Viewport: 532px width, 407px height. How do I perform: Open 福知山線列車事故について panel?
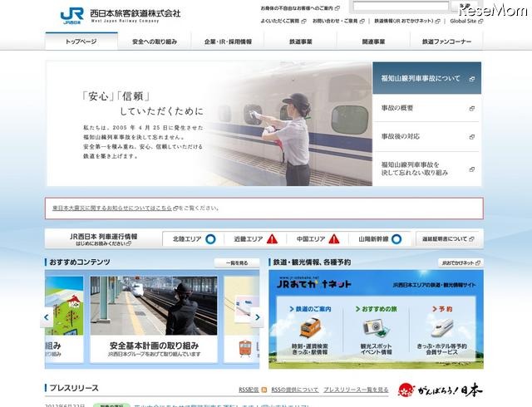pyautogui.click(x=426, y=78)
